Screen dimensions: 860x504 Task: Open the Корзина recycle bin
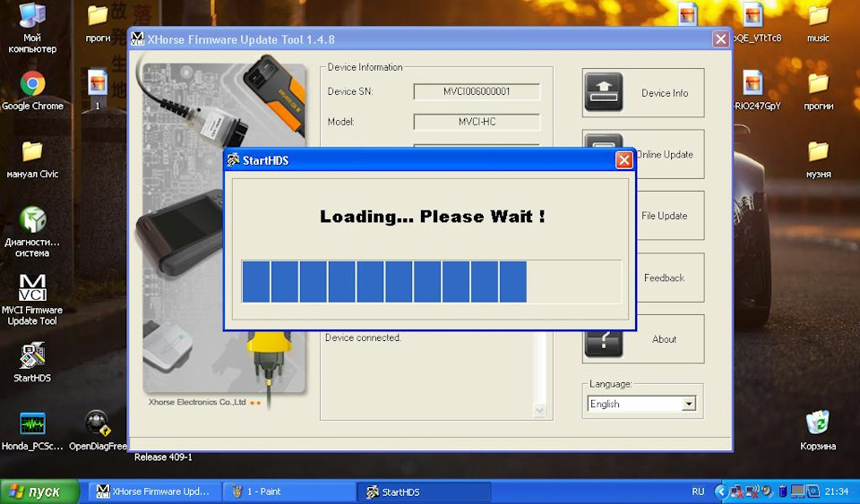pyautogui.click(x=818, y=431)
